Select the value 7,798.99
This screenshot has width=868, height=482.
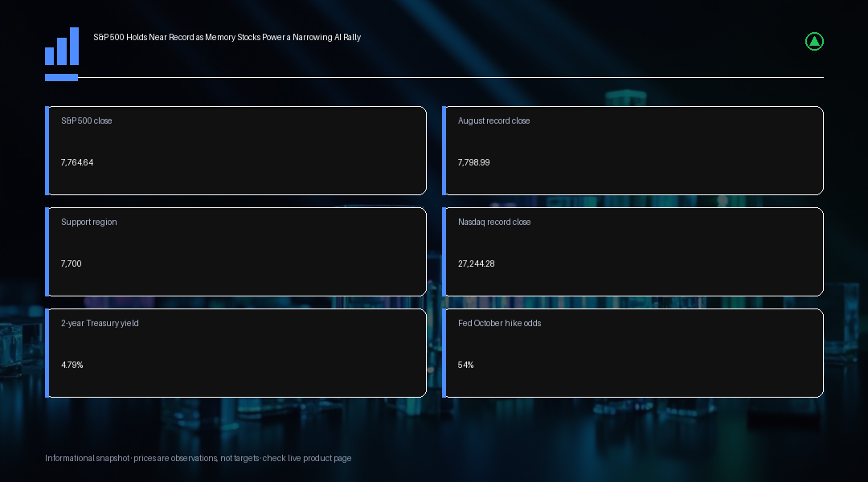474,163
